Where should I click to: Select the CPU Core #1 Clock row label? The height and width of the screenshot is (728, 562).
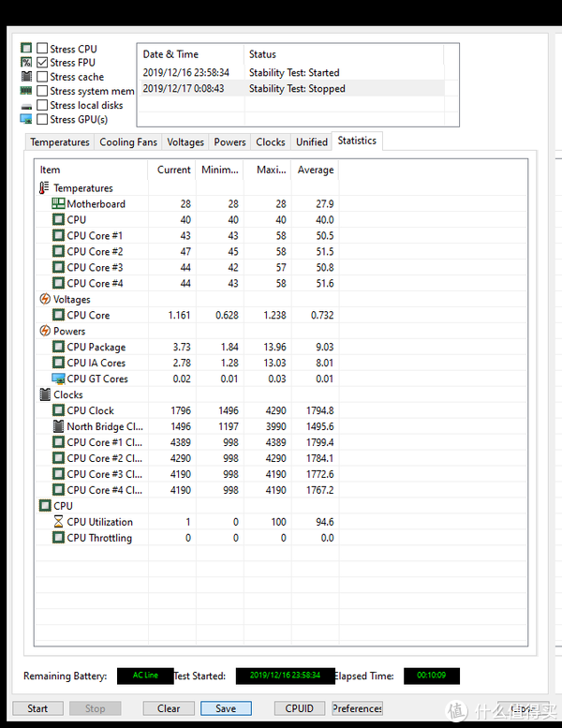tap(104, 442)
